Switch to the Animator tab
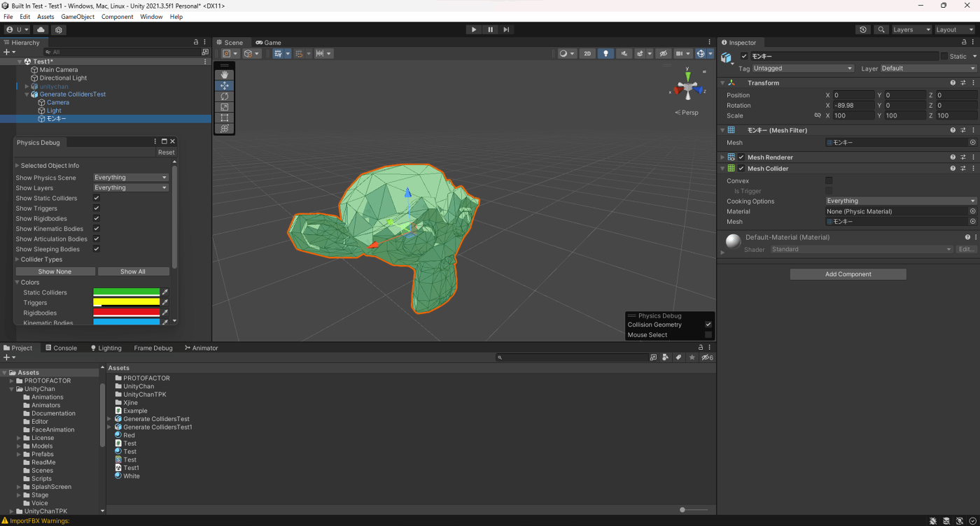The image size is (980, 526). pos(201,348)
